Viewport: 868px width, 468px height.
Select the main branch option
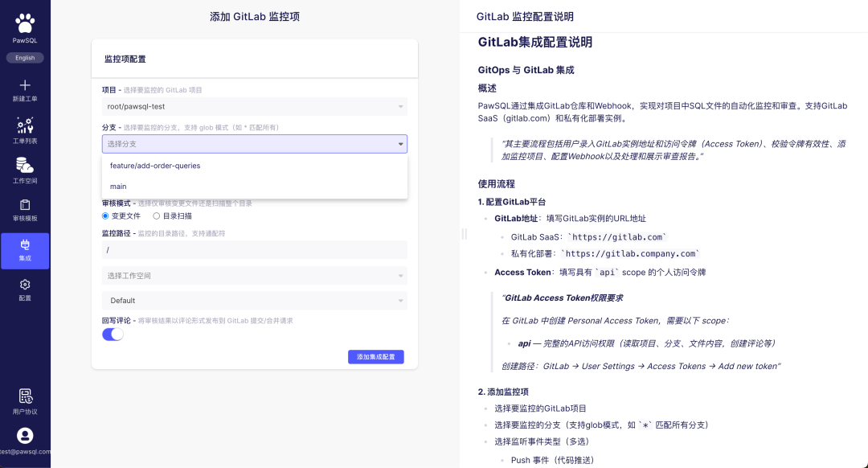pyautogui.click(x=255, y=187)
